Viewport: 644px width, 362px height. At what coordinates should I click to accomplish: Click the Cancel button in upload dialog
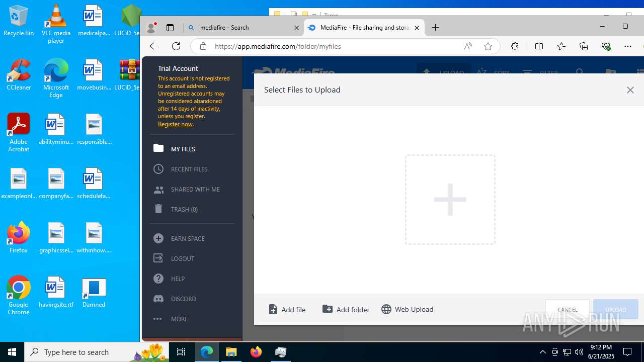point(568,310)
